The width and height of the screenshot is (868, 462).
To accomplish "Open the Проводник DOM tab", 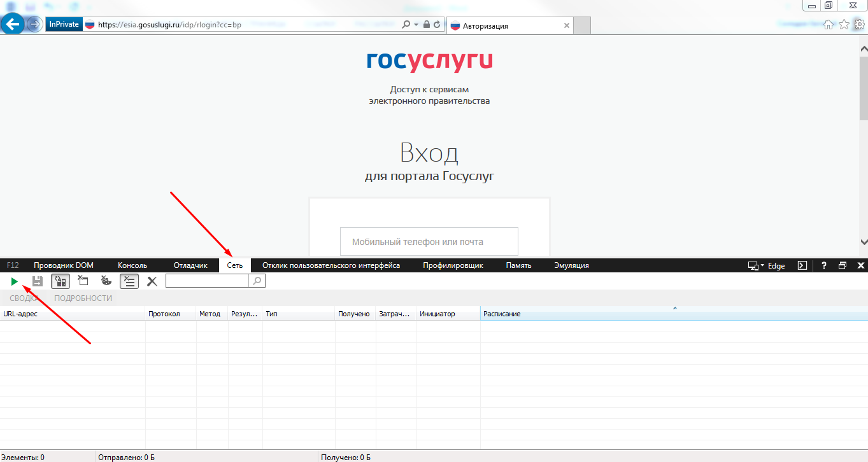I will coord(64,265).
